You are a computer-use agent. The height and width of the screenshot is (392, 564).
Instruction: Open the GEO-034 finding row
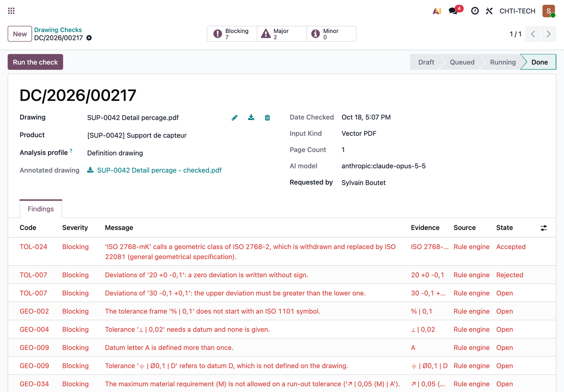click(x=282, y=384)
